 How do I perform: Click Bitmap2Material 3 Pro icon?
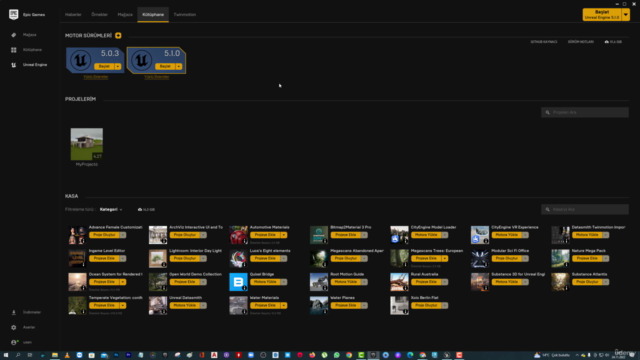pos(319,235)
